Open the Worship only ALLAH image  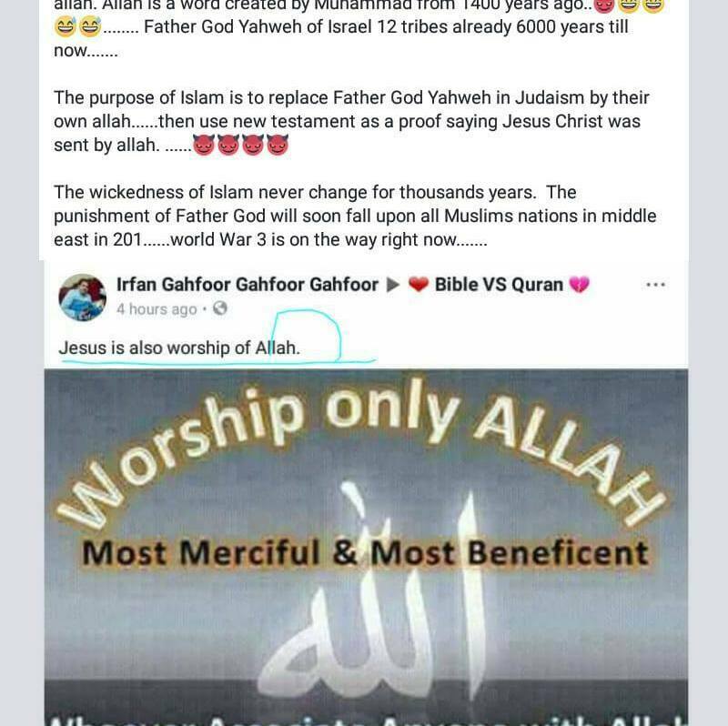coord(366,548)
